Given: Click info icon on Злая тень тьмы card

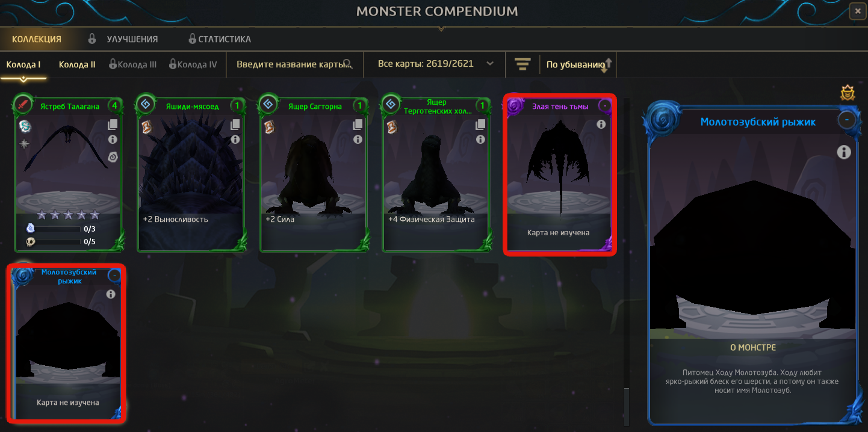Looking at the screenshot, I should [x=601, y=125].
